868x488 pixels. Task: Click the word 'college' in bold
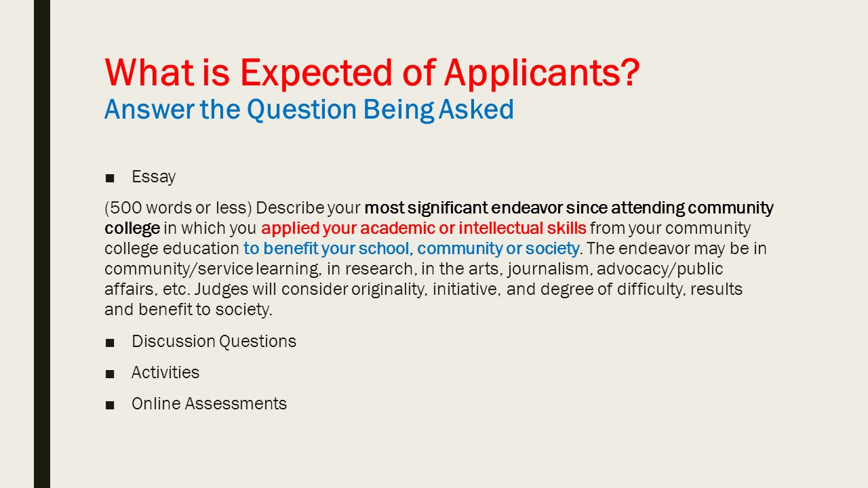point(132,228)
